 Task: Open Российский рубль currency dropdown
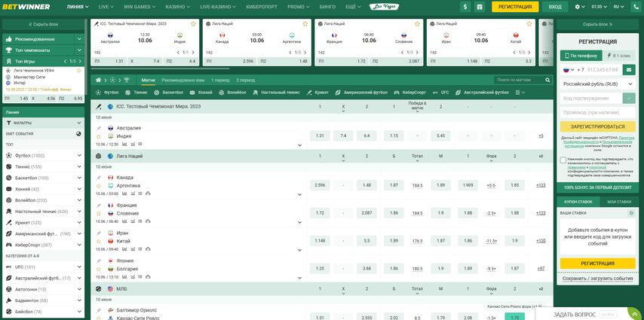(x=597, y=84)
